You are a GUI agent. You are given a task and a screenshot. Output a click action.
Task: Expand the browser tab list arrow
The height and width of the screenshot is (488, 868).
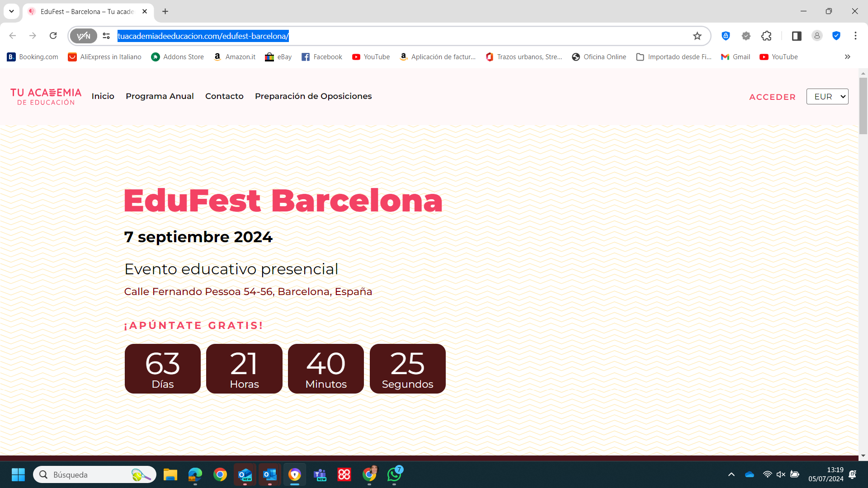pyautogui.click(x=11, y=11)
